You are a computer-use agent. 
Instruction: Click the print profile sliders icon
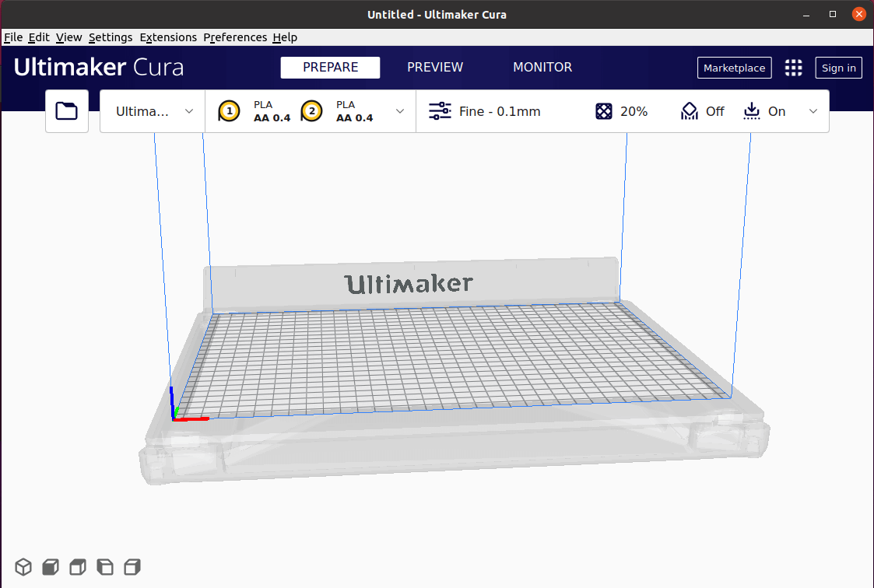[440, 110]
